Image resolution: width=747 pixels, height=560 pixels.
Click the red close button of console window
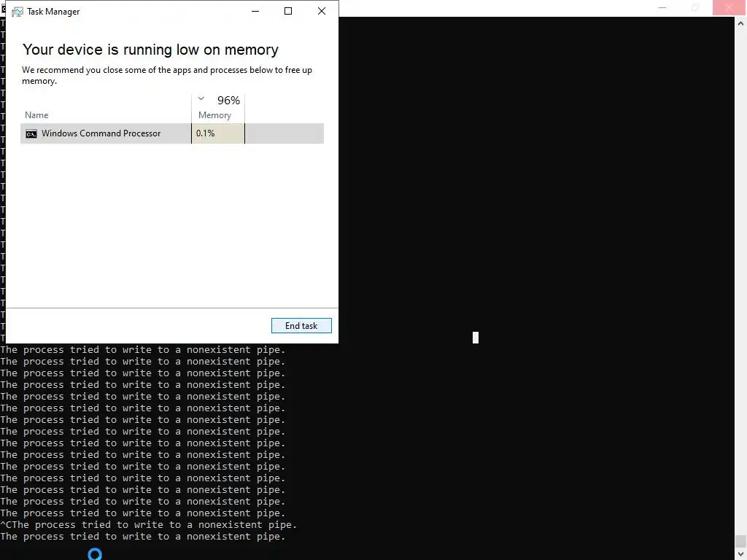pos(729,7)
